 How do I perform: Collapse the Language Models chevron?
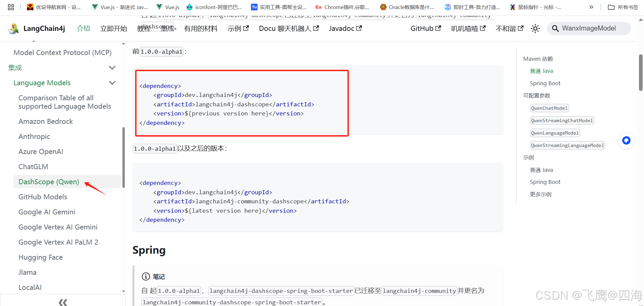(x=112, y=83)
